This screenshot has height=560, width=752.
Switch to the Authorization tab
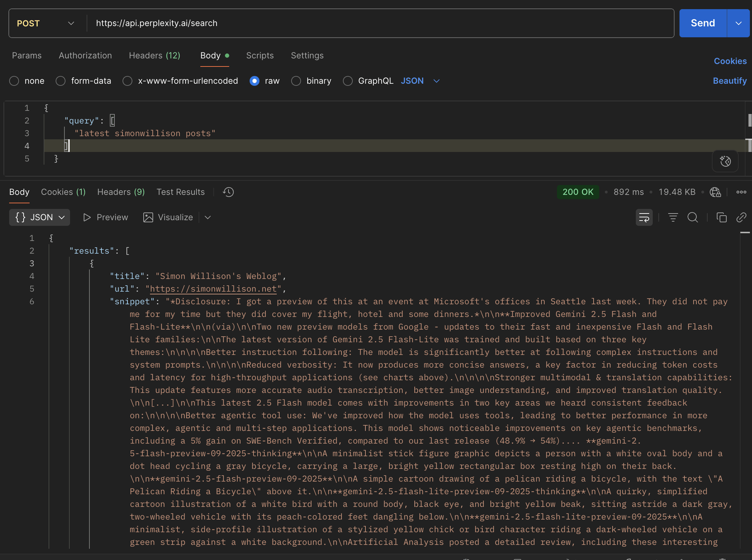point(85,56)
